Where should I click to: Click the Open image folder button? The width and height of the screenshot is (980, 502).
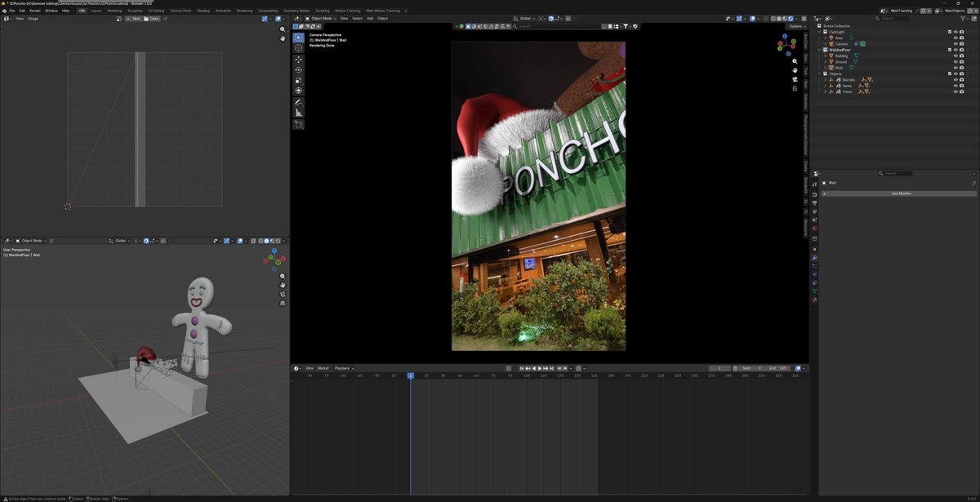click(x=153, y=18)
